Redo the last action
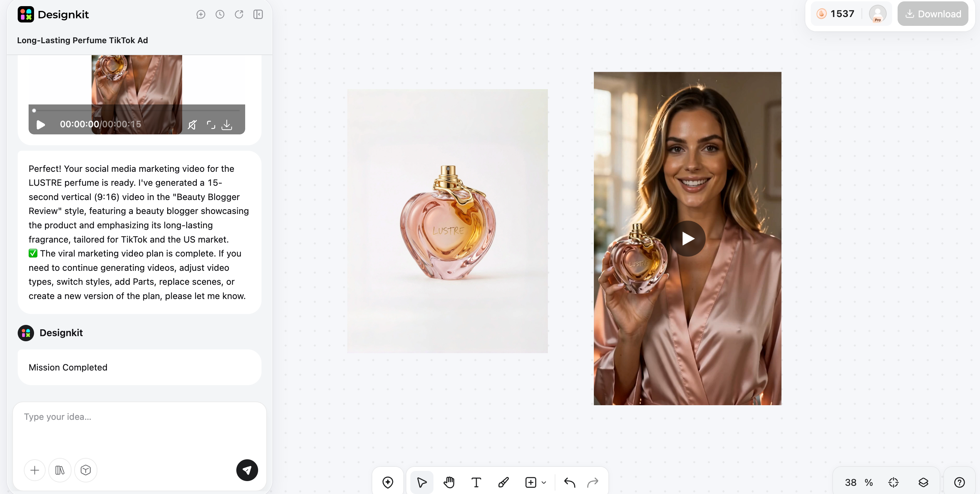 click(x=593, y=482)
